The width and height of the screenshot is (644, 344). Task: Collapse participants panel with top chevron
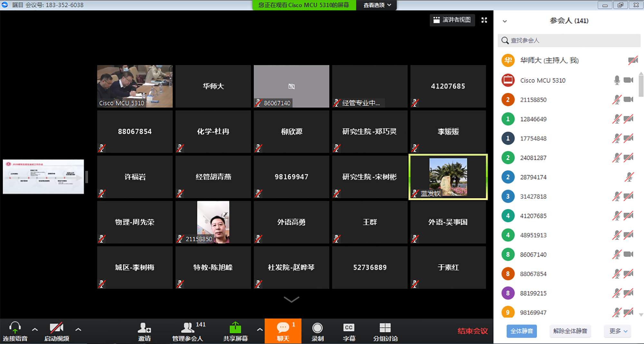pyautogui.click(x=505, y=21)
